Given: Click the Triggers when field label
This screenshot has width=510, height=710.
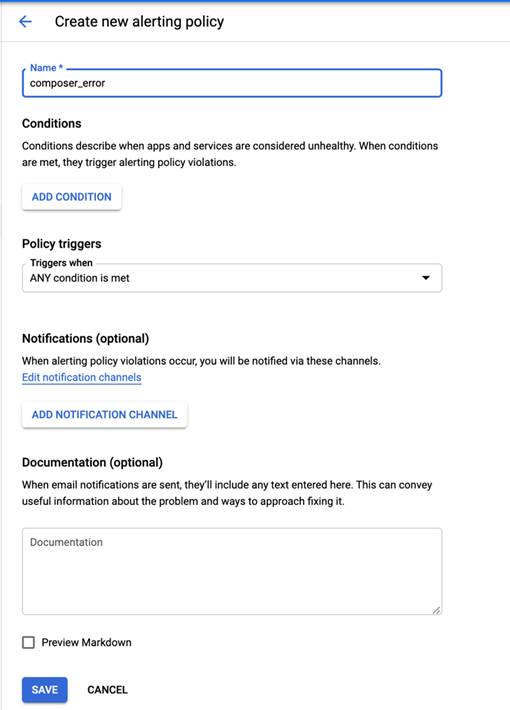Looking at the screenshot, I should pyautogui.click(x=61, y=263).
